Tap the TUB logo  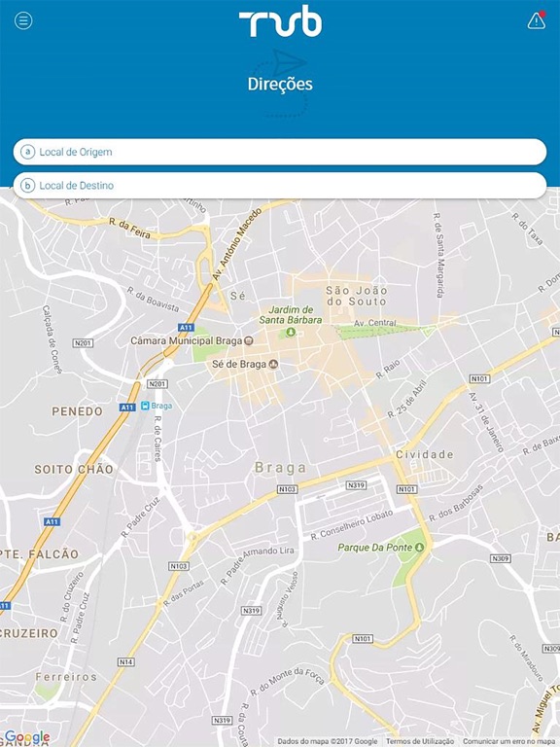click(x=280, y=21)
